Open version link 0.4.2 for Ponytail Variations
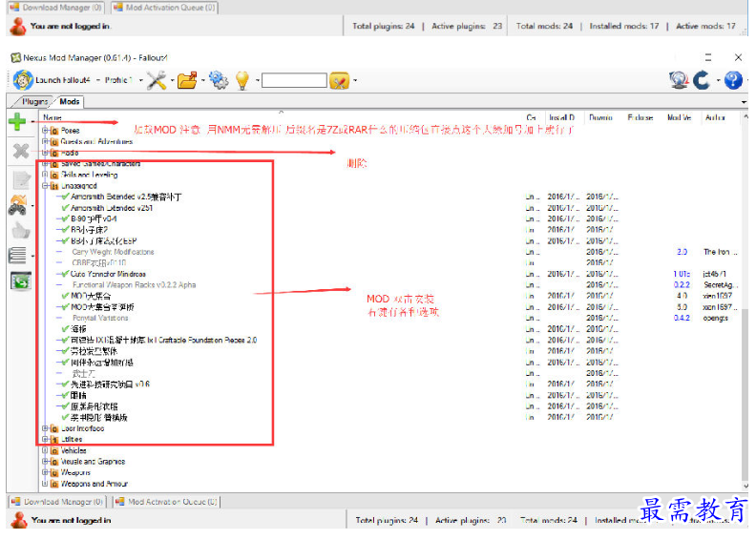 tap(682, 318)
